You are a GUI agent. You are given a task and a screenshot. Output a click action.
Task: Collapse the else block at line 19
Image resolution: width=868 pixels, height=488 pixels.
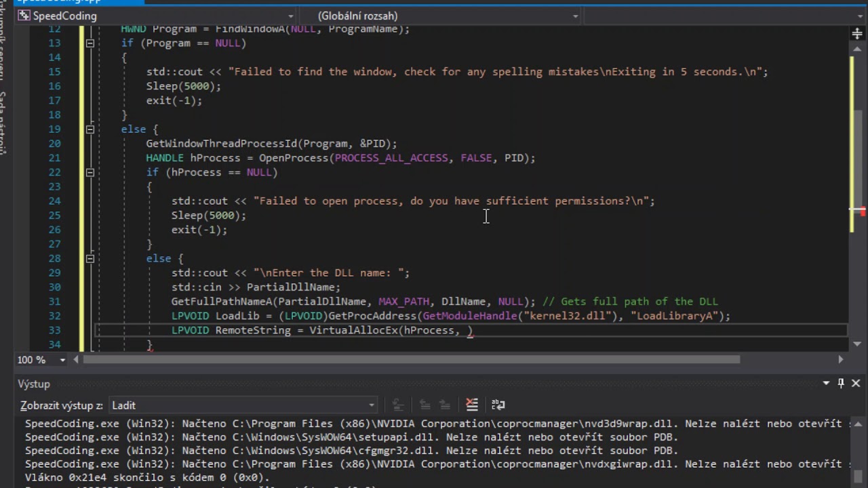click(90, 129)
